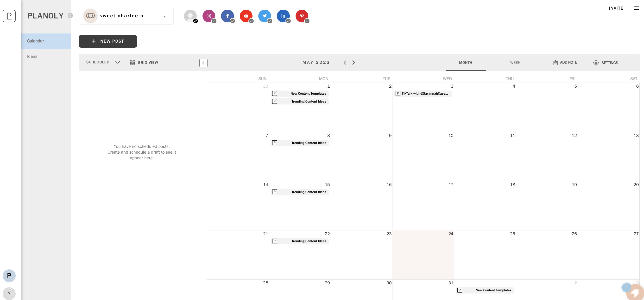Toggle the left sidebar collapse arrow
This screenshot has width=644, height=300.
point(70,15)
